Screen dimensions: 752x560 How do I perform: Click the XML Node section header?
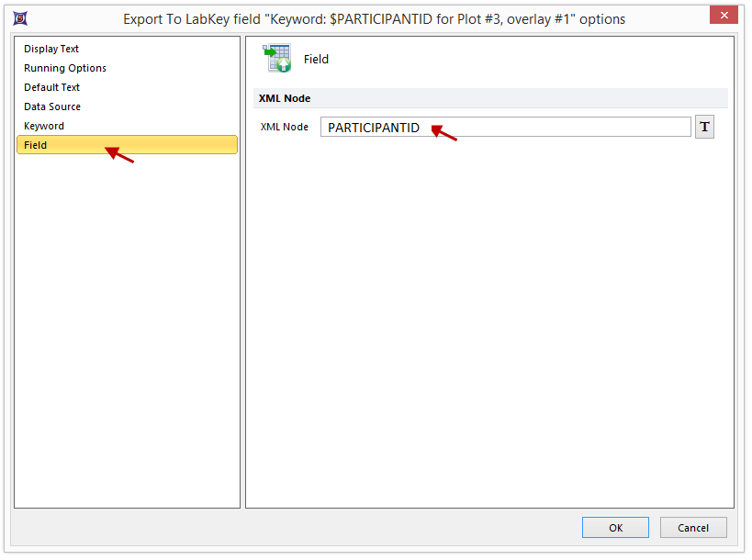(490, 98)
